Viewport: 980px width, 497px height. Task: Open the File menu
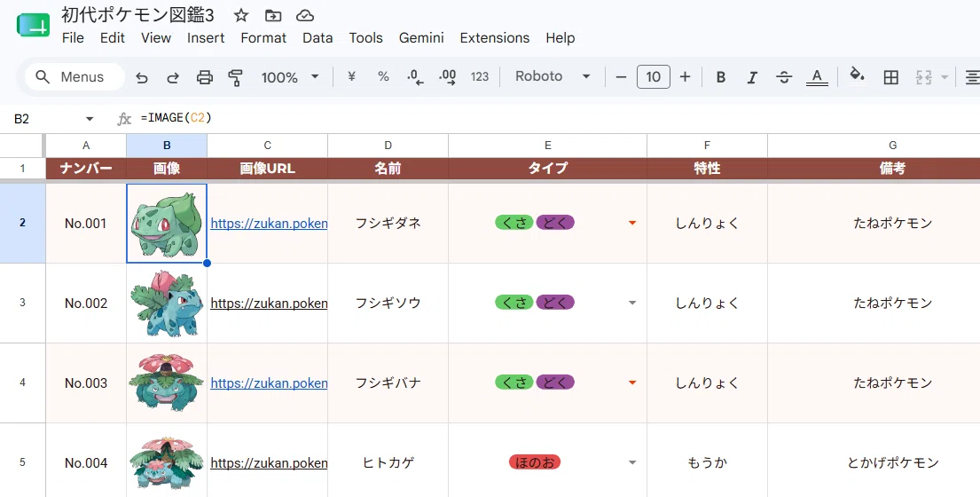(73, 37)
